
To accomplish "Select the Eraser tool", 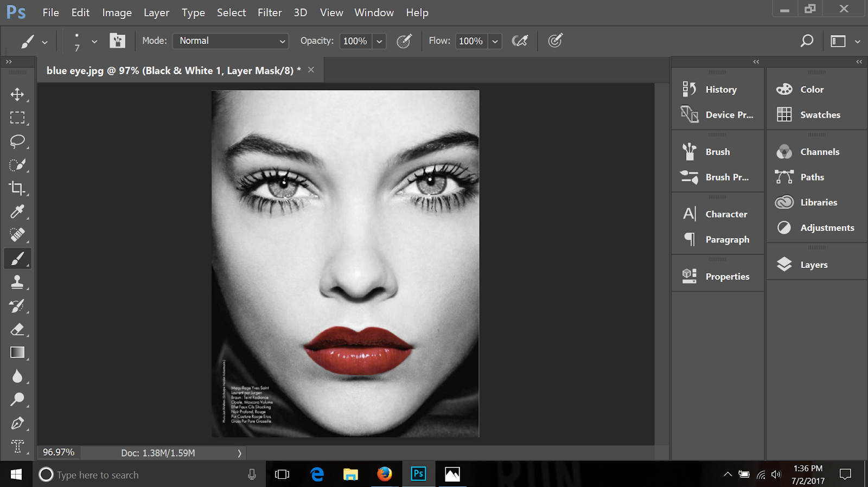I will [17, 329].
